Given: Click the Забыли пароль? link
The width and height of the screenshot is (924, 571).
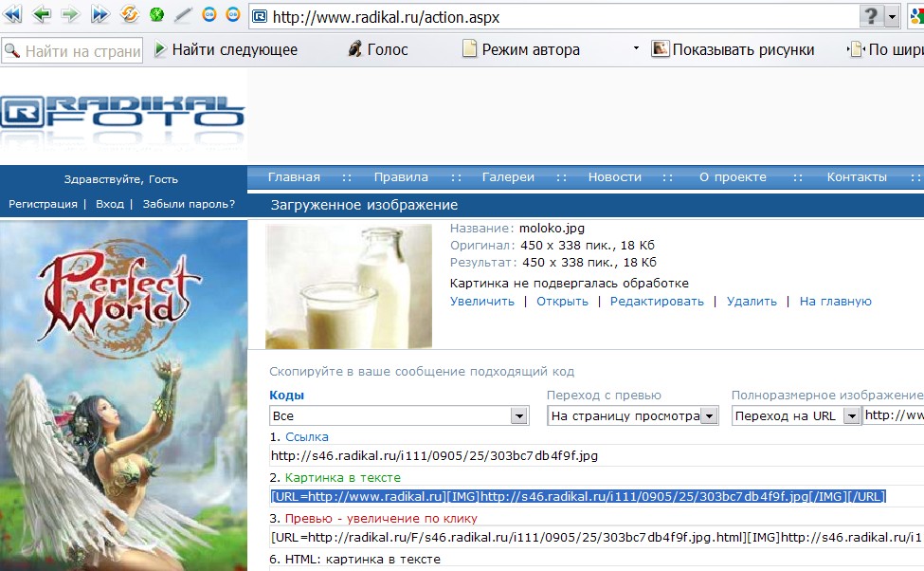Looking at the screenshot, I should 189,204.
